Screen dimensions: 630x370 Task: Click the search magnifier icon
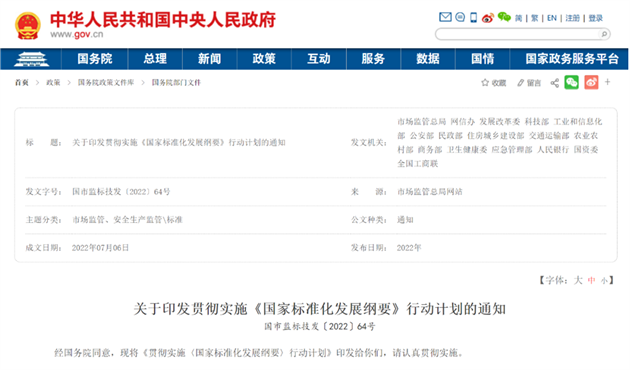604,34
